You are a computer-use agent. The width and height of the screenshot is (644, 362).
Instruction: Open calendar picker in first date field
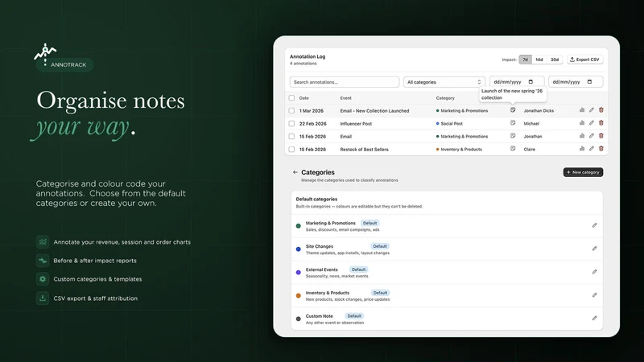click(x=530, y=82)
